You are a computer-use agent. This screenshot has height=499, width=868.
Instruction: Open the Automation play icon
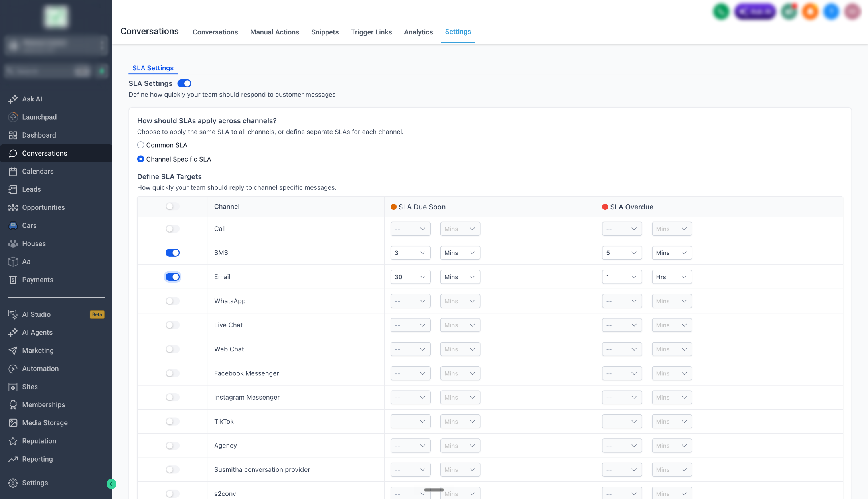click(13, 369)
